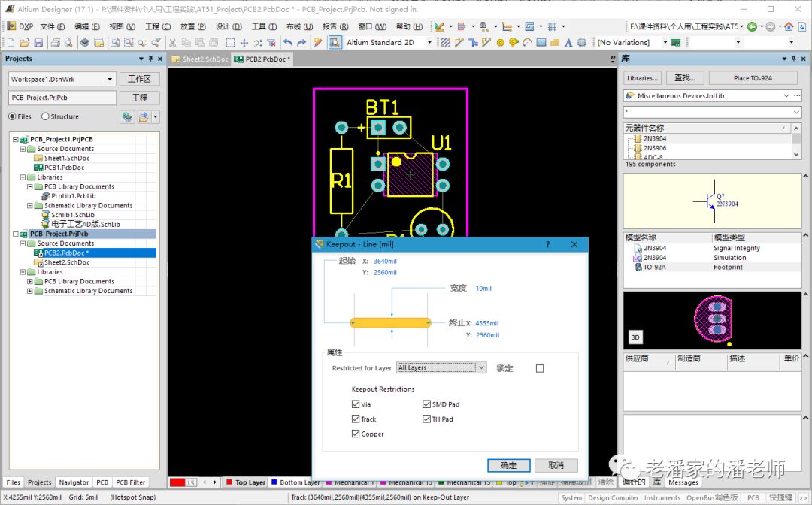Uncheck the Via keepout restriction
The height and width of the screenshot is (505, 812).
pos(356,404)
